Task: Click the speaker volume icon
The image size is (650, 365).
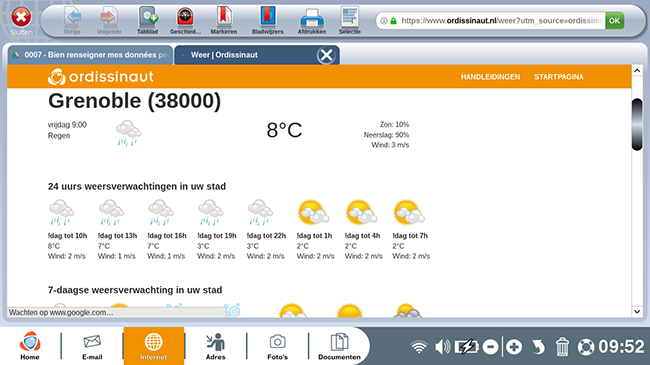Action: click(443, 347)
